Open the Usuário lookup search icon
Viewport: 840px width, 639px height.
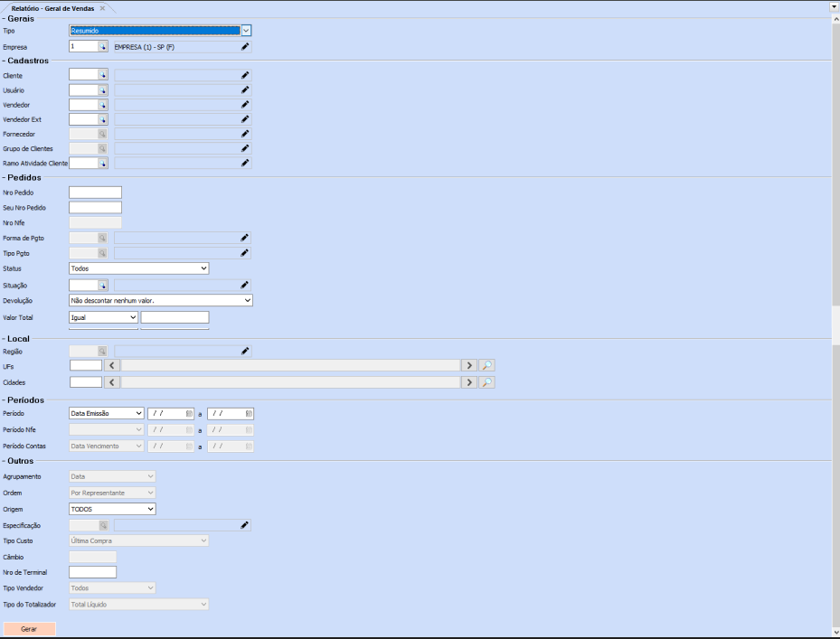pyautogui.click(x=103, y=90)
